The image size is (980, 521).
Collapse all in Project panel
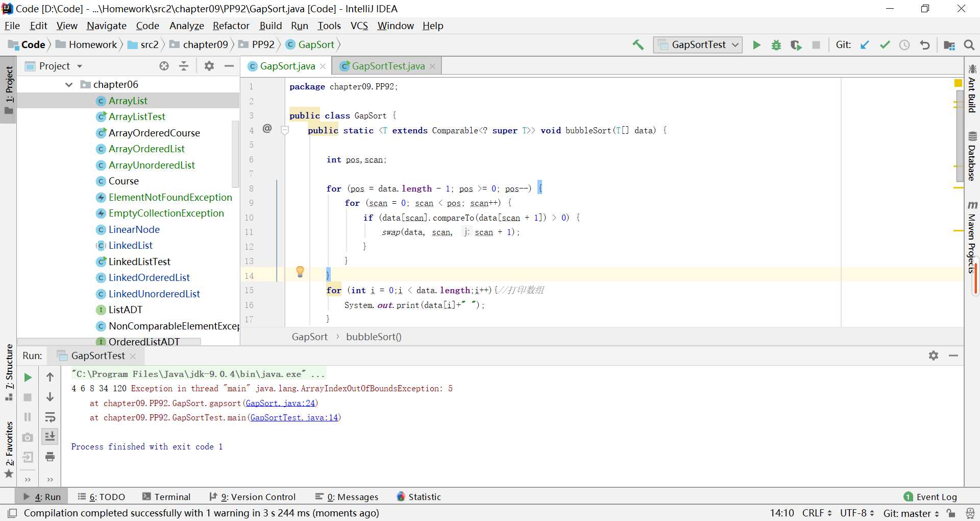(x=184, y=66)
